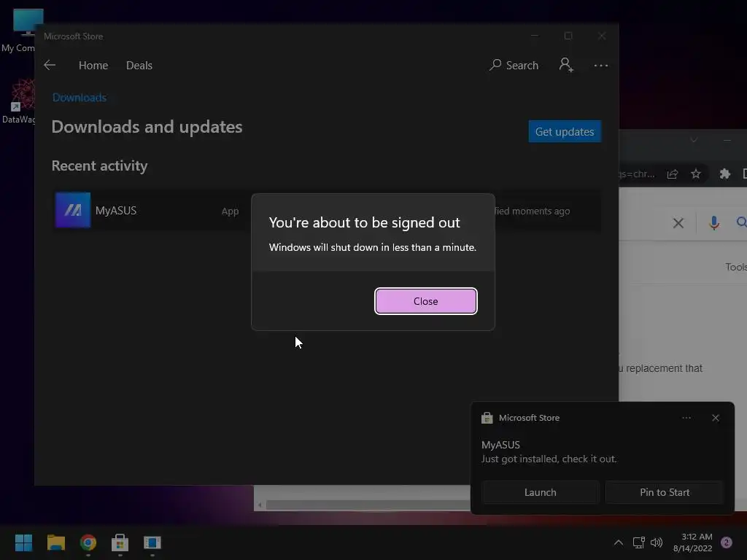
Task: Click the DataWag desktop shortcut icon
Action: pos(18,101)
